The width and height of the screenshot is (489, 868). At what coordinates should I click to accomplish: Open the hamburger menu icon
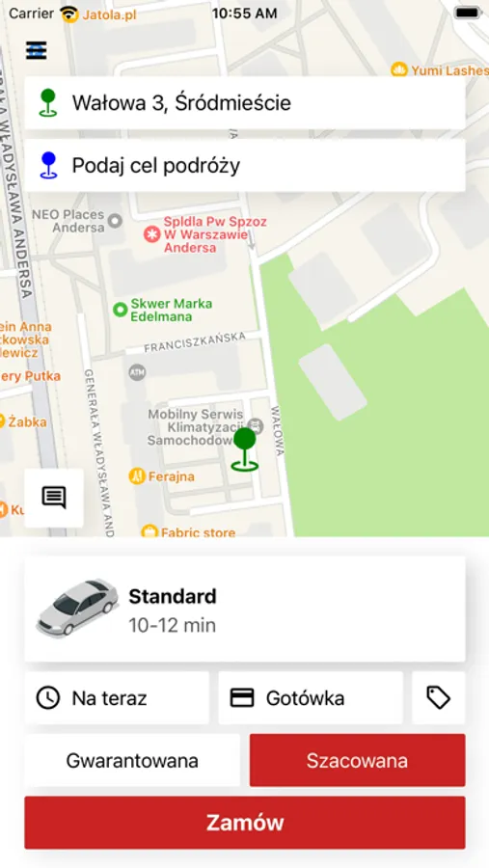tap(36, 50)
